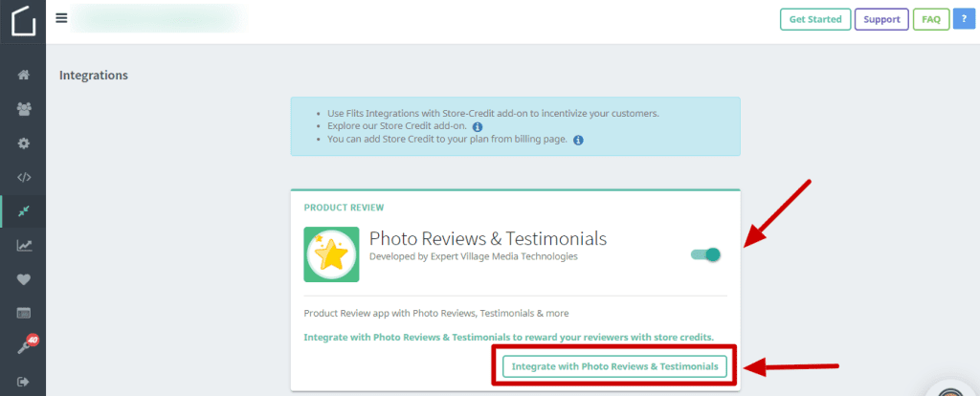The image size is (980, 396).
Task: Click the logout arrow sidebar icon
Action: pyautogui.click(x=23, y=382)
